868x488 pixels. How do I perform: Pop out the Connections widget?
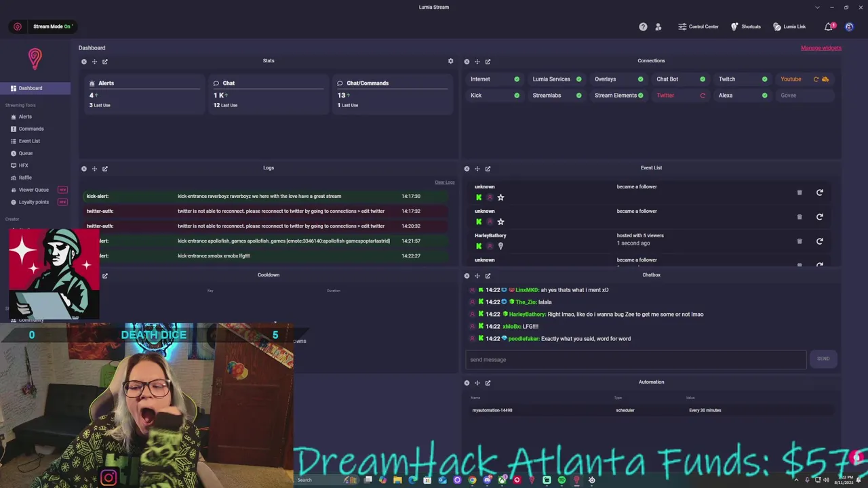(x=488, y=62)
